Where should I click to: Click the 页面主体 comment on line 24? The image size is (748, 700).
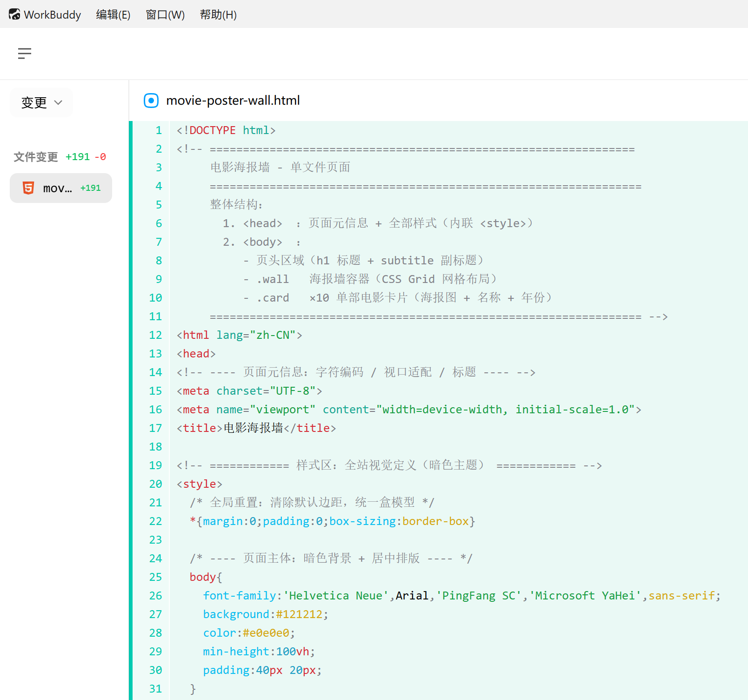(331, 559)
